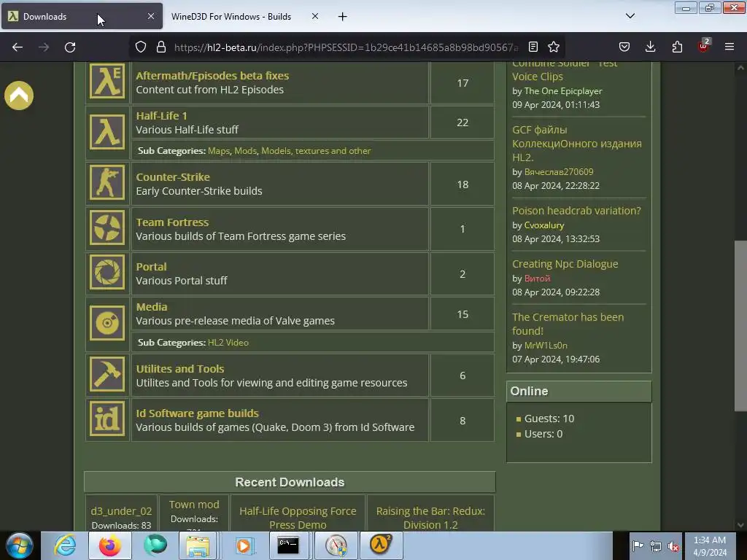Image resolution: width=747 pixels, height=560 pixels.
Task: Open d3_under_02 recent download
Action: point(121,511)
